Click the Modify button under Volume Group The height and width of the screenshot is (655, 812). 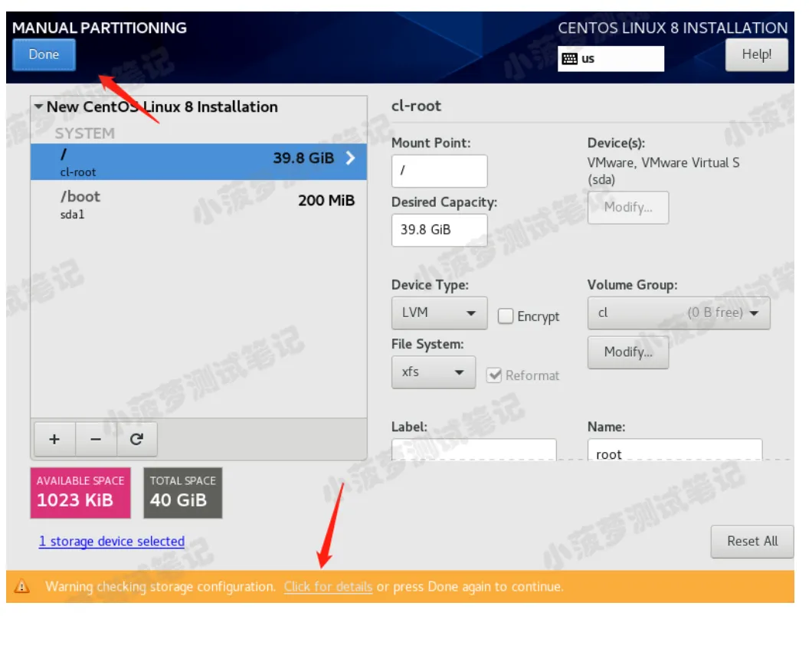(627, 352)
